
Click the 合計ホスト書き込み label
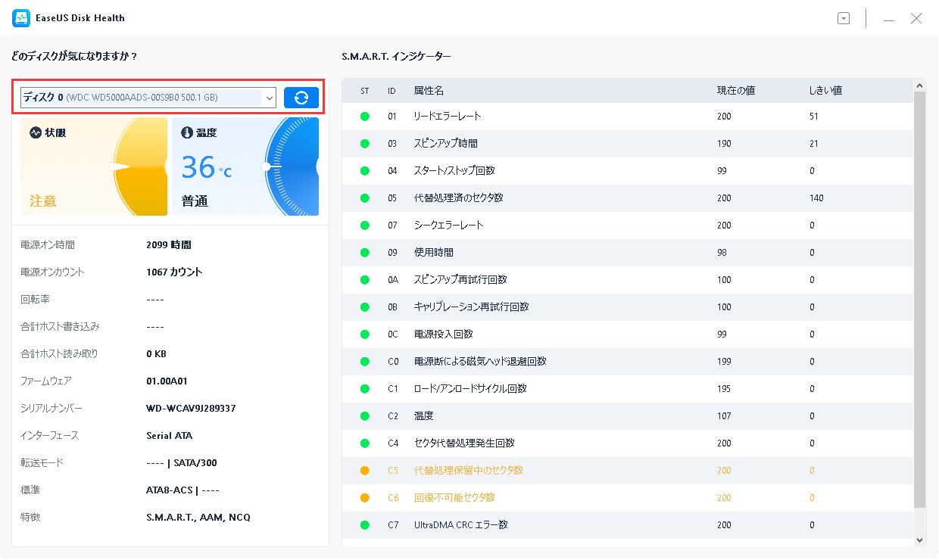[60, 327]
